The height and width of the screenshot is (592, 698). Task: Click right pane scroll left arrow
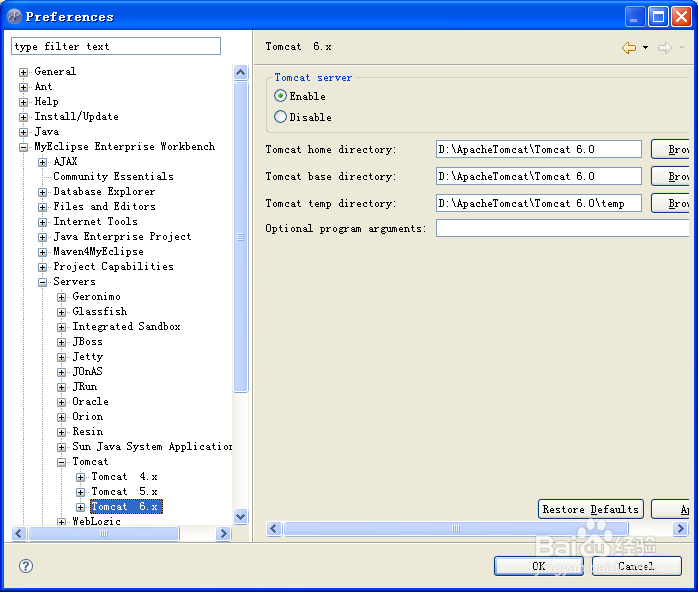click(x=274, y=528)
